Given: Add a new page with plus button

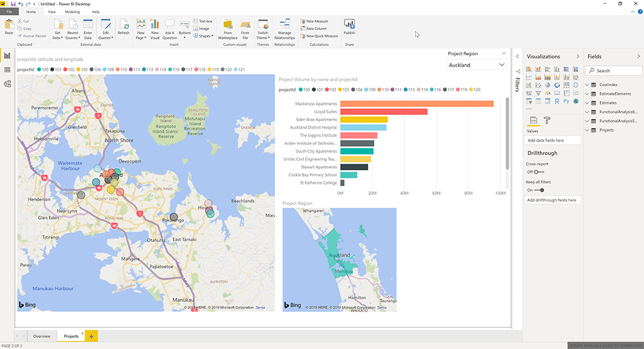Looking at the screenshot, I should pos(91,336).
